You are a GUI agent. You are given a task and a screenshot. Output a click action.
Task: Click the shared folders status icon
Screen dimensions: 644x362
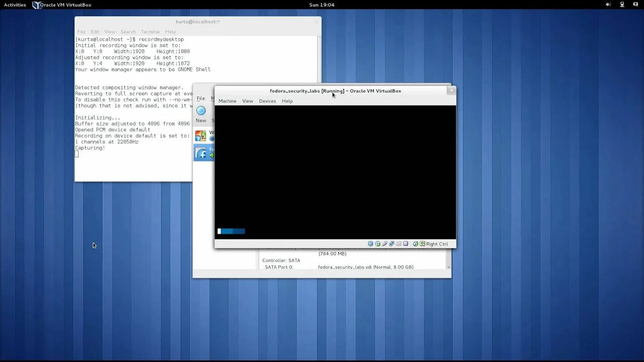click(x=398, y=244)
